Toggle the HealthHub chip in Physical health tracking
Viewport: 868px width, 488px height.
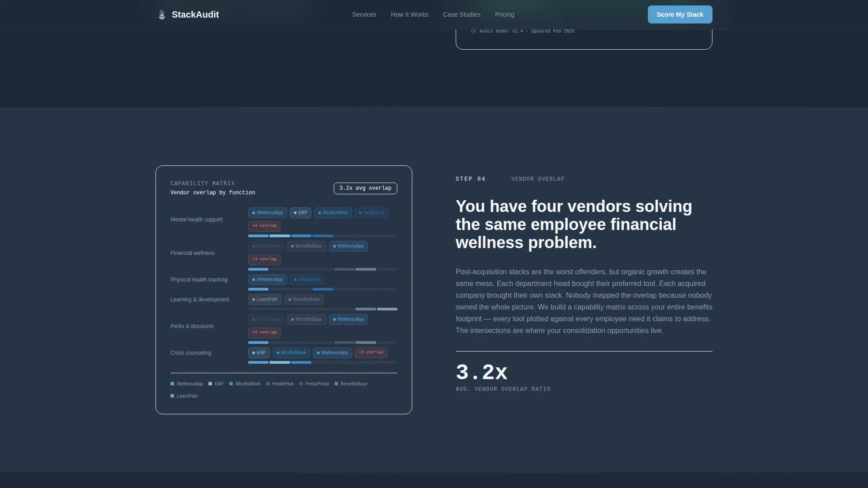coord(307,279)
